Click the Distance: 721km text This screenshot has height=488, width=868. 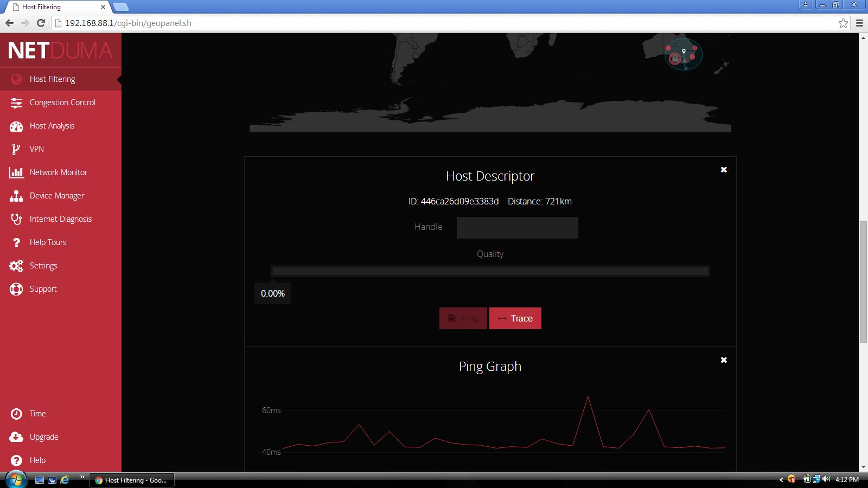click(540, 201)
